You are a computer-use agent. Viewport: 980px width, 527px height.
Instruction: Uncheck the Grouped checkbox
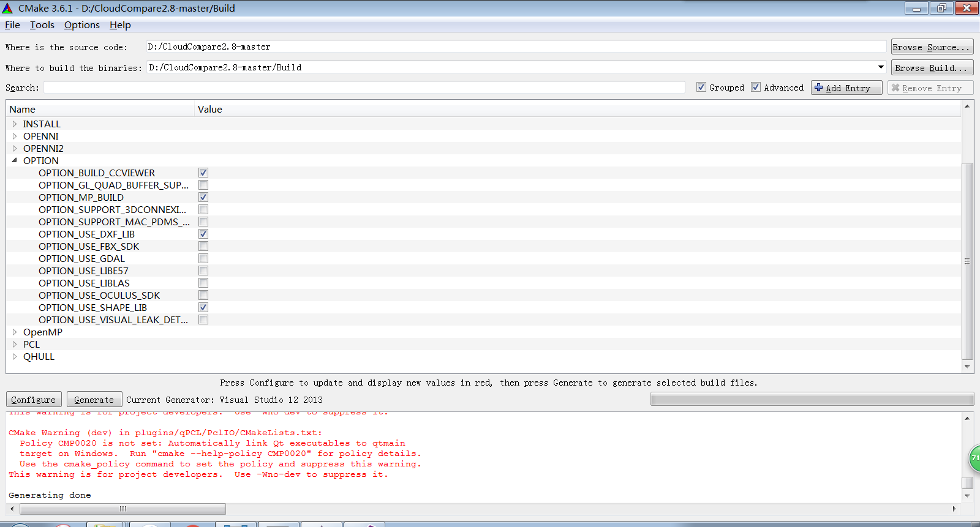pos(701,87)
